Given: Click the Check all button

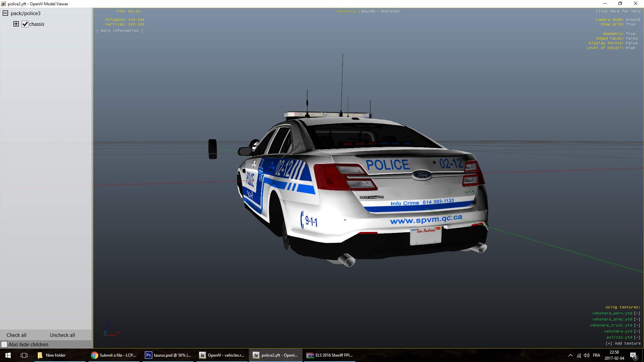Looking at the screenshot, I should 16,335.
